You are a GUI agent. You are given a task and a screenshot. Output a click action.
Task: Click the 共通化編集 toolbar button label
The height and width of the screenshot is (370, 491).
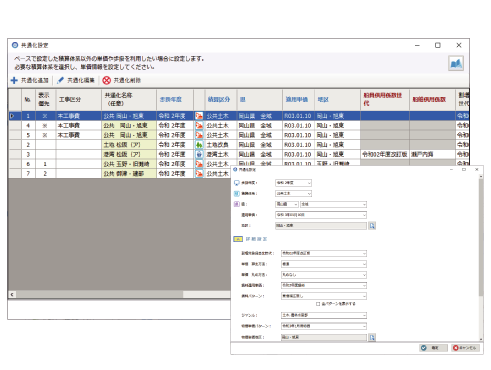[x=81, y=80]
